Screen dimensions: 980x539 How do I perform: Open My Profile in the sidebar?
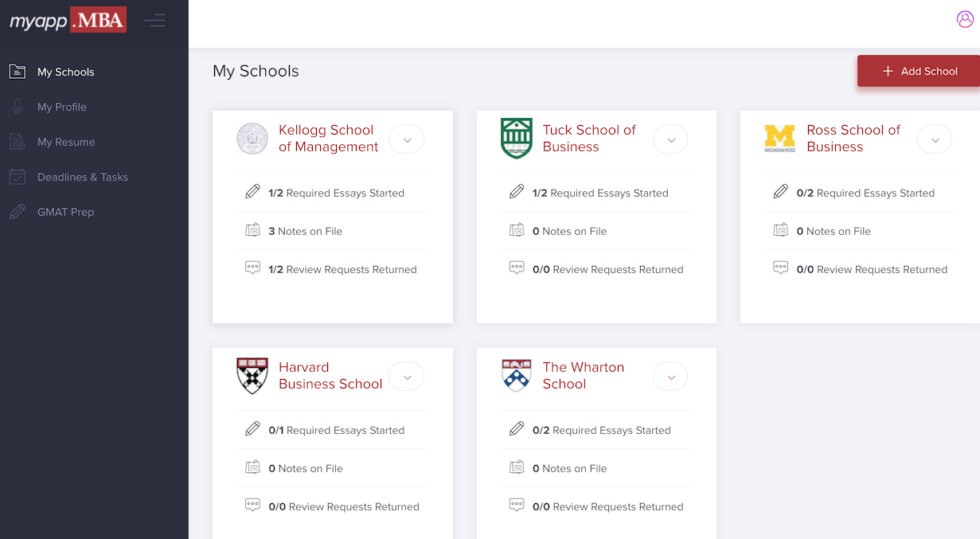62,107
